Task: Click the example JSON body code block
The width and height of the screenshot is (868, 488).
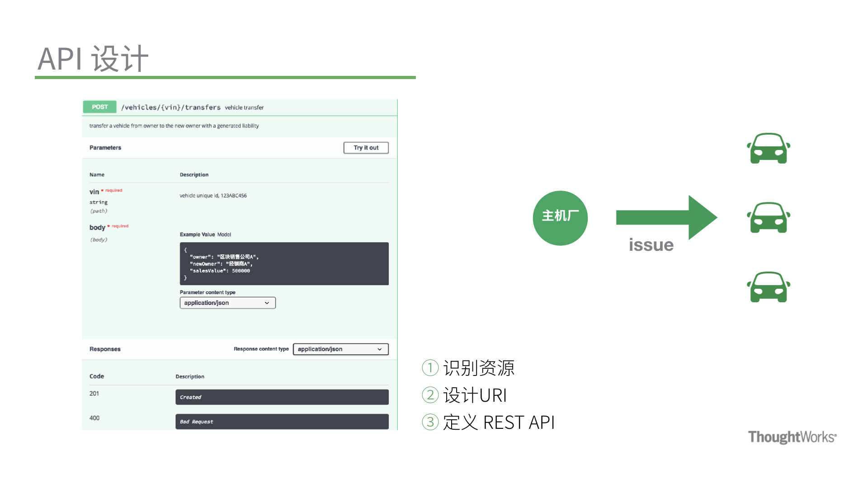Action: coord(284,264)
